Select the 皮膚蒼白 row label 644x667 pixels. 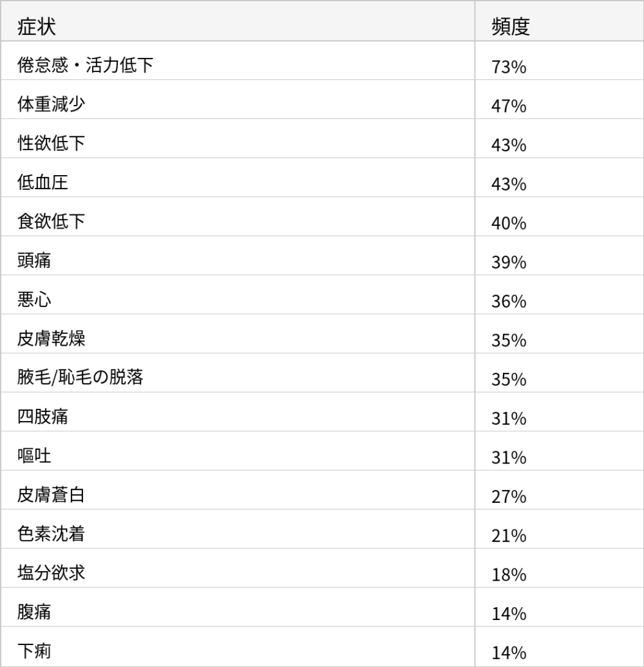pos(51,494)
